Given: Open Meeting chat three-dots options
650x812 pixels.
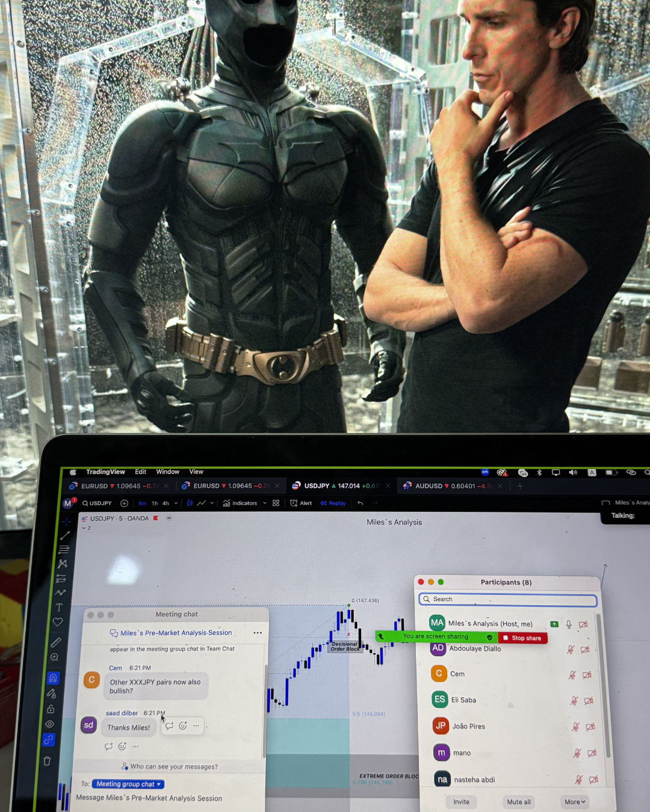Looking at the screenshot, I should click(258, 633).
